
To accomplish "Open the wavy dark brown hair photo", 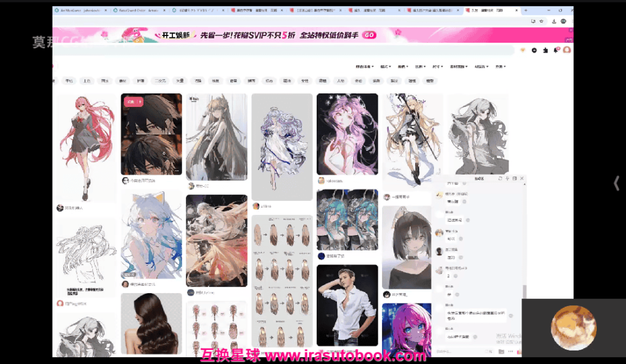I will [152, 324].
